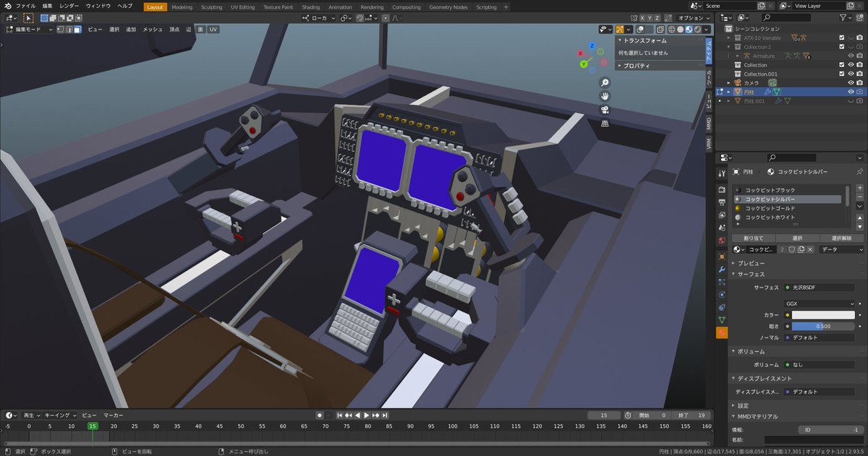Select solid viewport shading icon
Viewport: 868px width, 456px height.
[681, 30]
